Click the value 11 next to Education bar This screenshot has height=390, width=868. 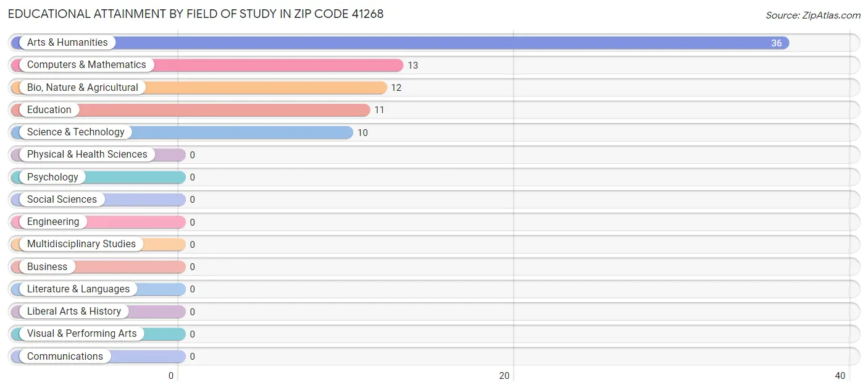click(380, 111)
